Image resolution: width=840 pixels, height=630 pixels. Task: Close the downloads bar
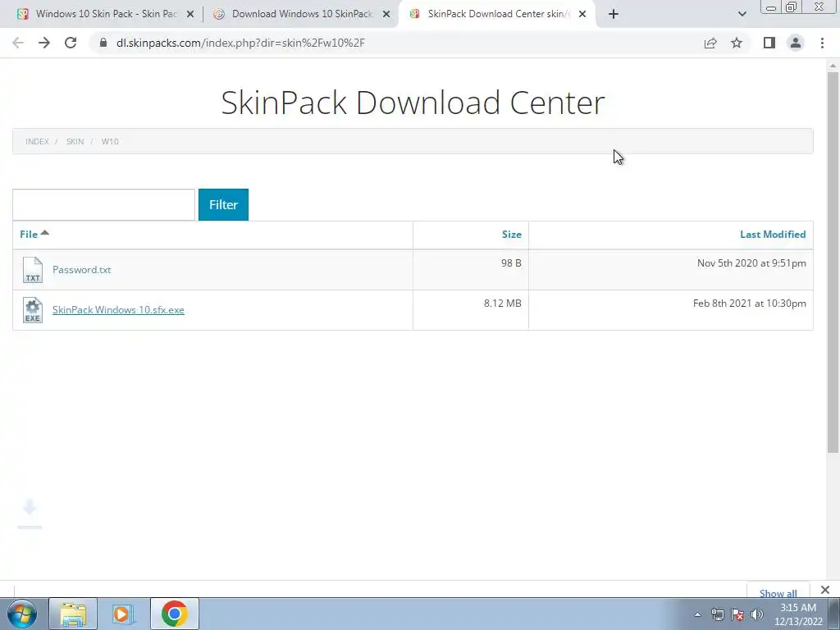825,589
